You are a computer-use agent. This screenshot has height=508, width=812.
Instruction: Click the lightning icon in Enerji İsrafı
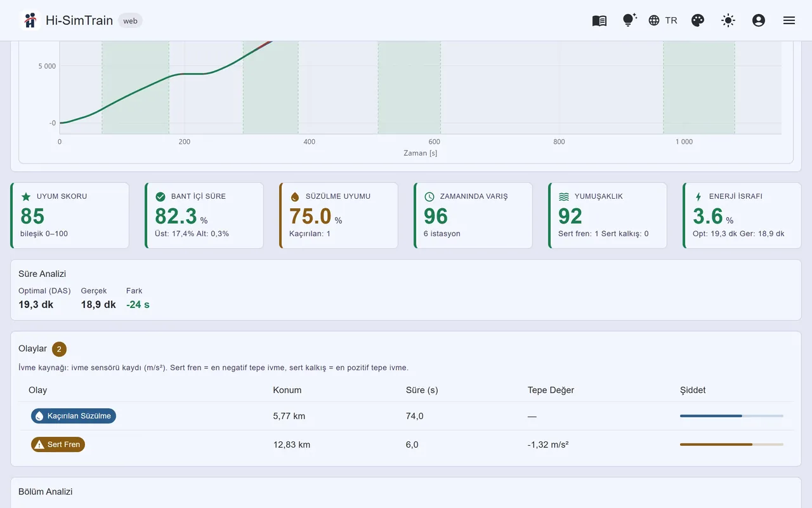point(698,197)
